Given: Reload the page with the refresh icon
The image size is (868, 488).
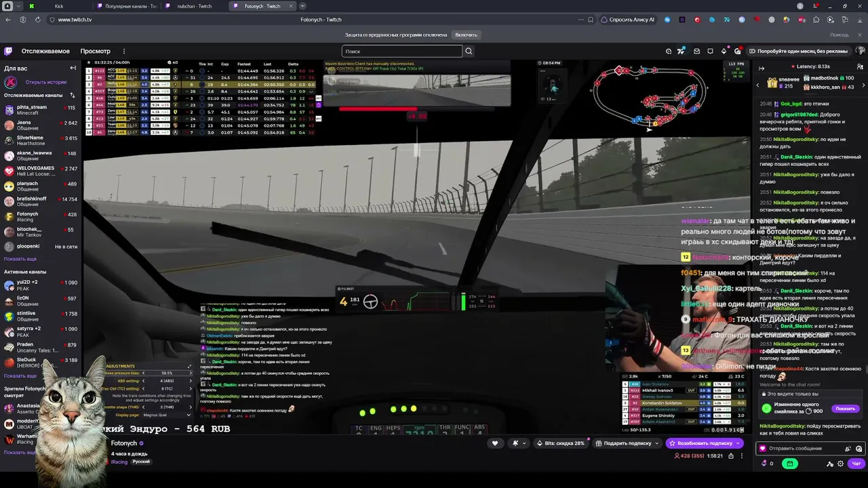Looking at the screenshot, I should pyautogui.click(x=37, y=20).
